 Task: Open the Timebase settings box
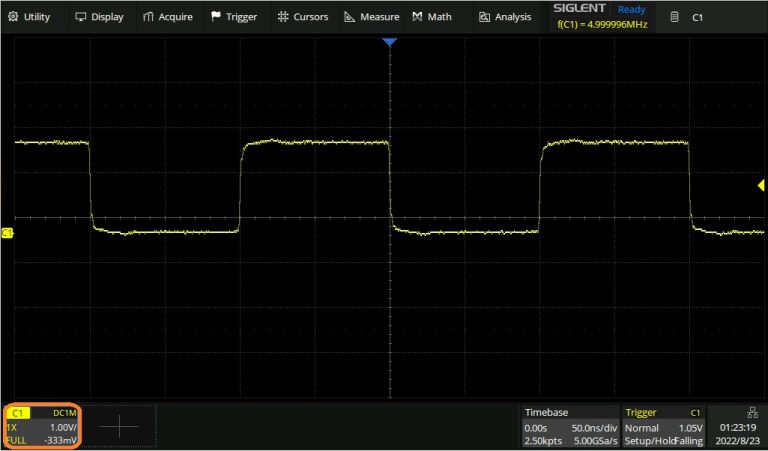569,426
